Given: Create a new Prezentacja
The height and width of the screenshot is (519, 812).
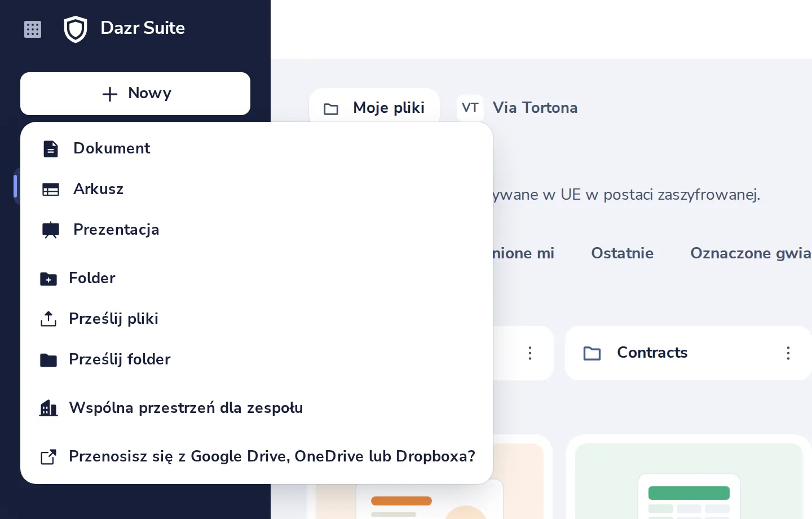Looking at the screenshot, I should (x=257, y=230).
